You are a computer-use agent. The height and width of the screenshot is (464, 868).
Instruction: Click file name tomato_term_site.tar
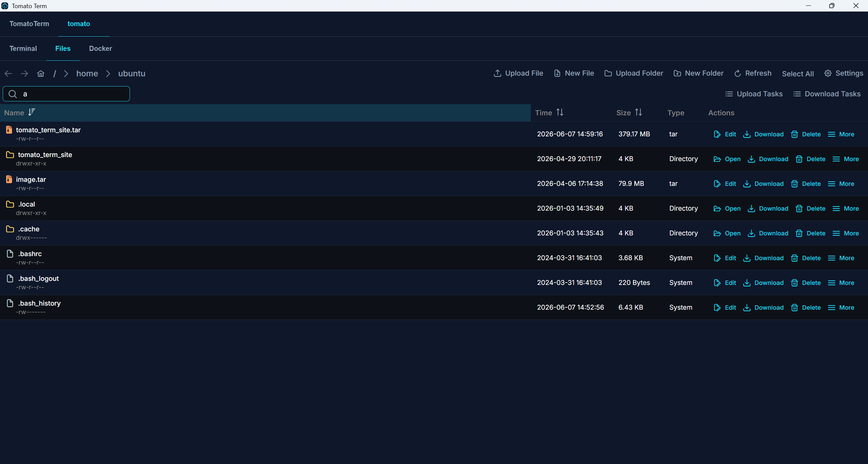pos(48,130)
